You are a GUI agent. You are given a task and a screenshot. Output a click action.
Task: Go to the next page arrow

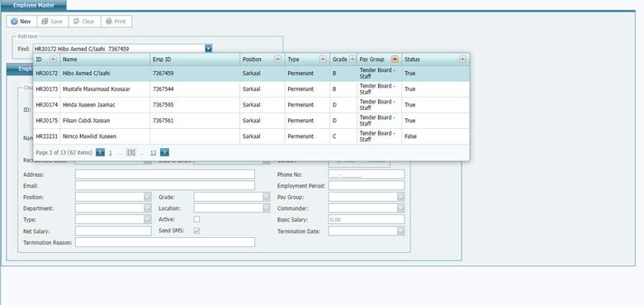[x=164, y=152]
